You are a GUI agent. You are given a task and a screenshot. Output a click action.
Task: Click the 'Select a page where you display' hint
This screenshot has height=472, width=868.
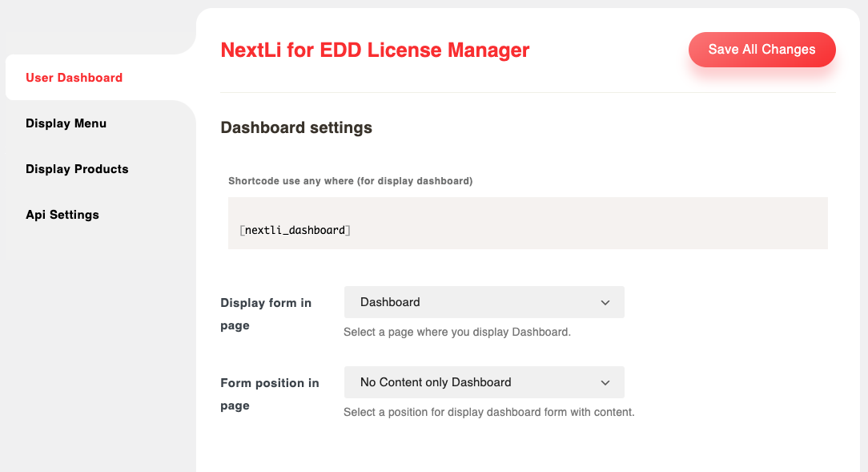pos(456,332)
